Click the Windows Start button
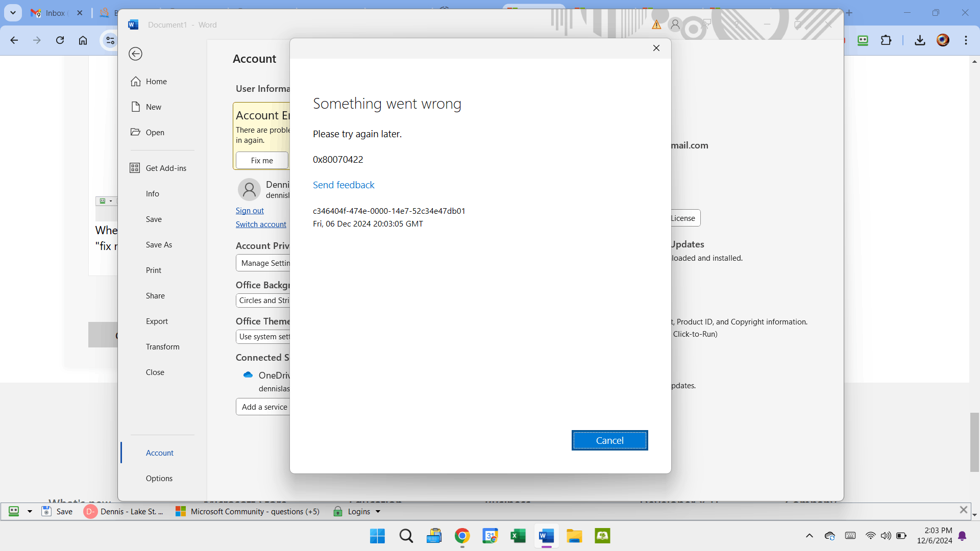980x551 pixels. (377, 536)
